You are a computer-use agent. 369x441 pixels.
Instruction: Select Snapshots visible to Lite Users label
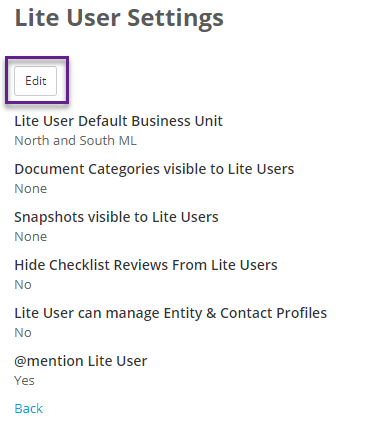tap(116, 217)
